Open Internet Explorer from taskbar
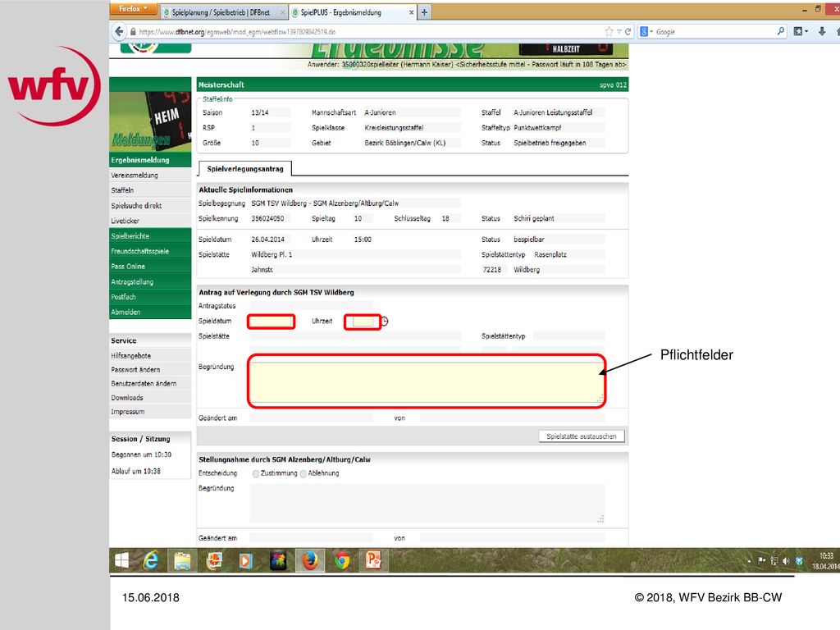Image resolution: width=840 pixels, height=630 pixels. point(151,561)
